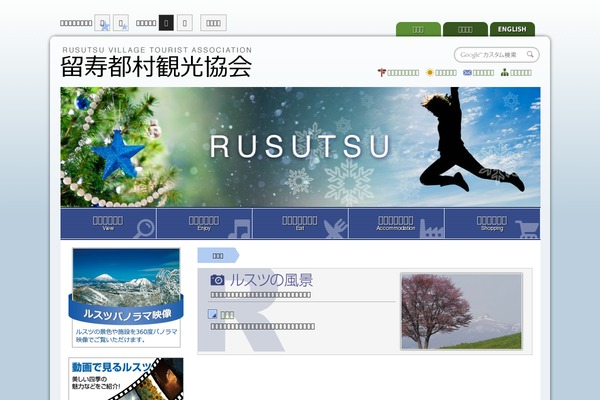This screenshot has height=400, width=600.
Task: Select the white square button beside the black one
Action: click(x=185, y=23)
